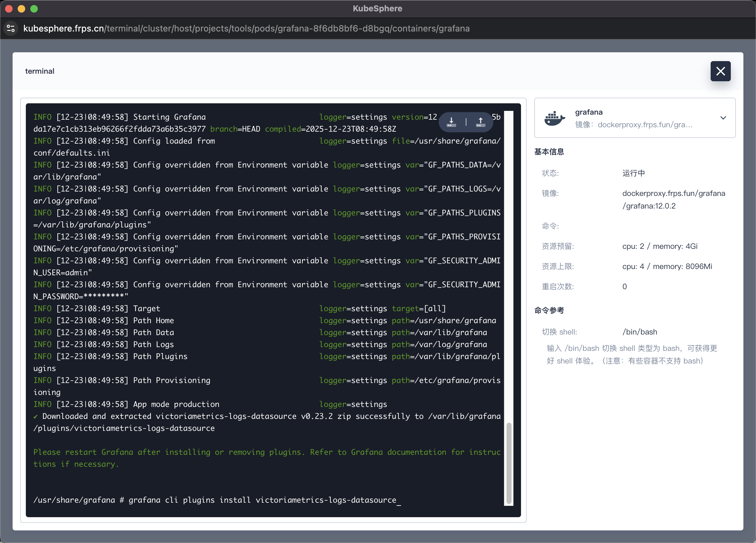Viewport: 756px width, 543px height.
Task: Click the green zoom window button
Action: pos(34,9)
